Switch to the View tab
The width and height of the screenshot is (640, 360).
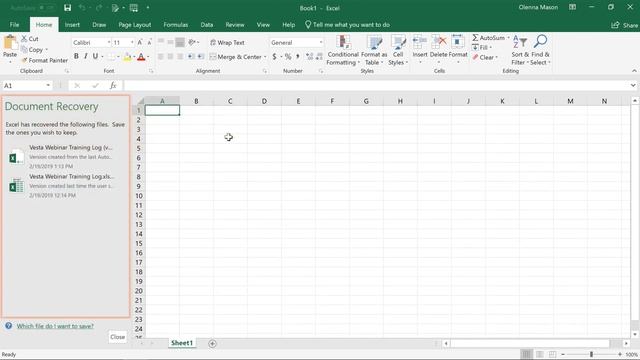263,24
